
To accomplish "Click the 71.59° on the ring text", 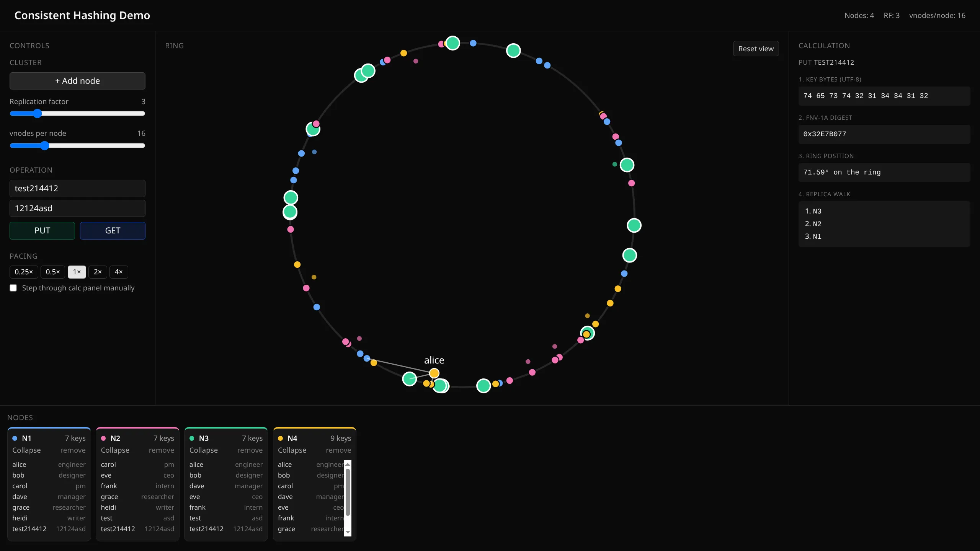I will tap(842, 172).
